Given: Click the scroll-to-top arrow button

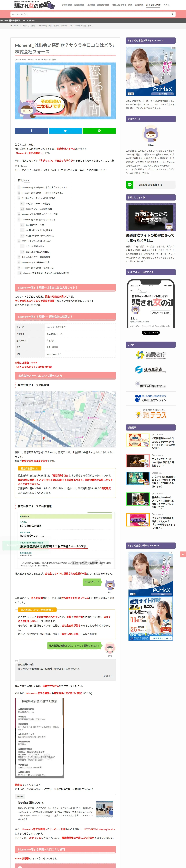Looking at the screenshot, I should 183,554.
